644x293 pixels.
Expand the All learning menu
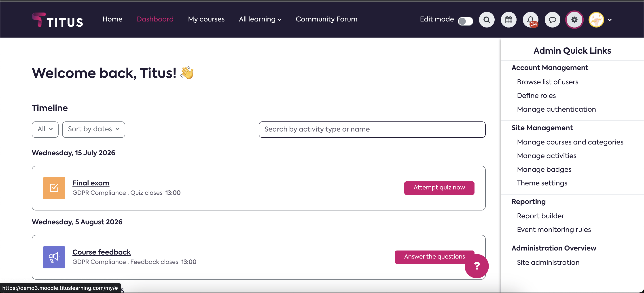pyautogui.click(x=260, y=19)
